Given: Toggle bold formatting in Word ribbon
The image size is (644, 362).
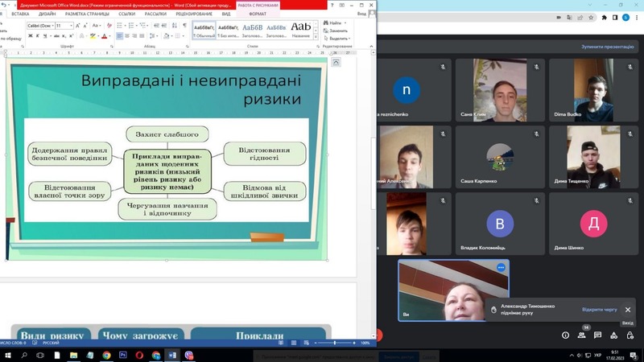Looking at the screenshot, I should [x=30, y=36].
